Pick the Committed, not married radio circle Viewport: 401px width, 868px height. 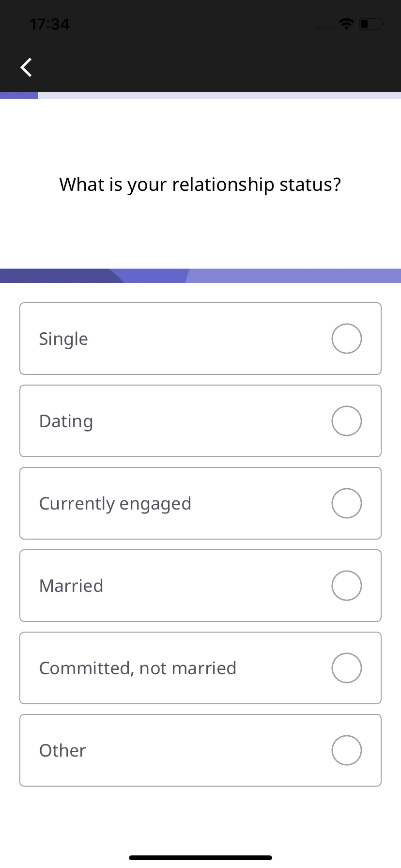[347, 668]
